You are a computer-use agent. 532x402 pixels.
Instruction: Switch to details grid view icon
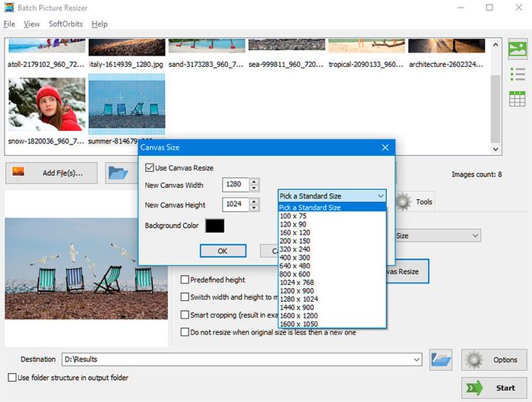518,99
